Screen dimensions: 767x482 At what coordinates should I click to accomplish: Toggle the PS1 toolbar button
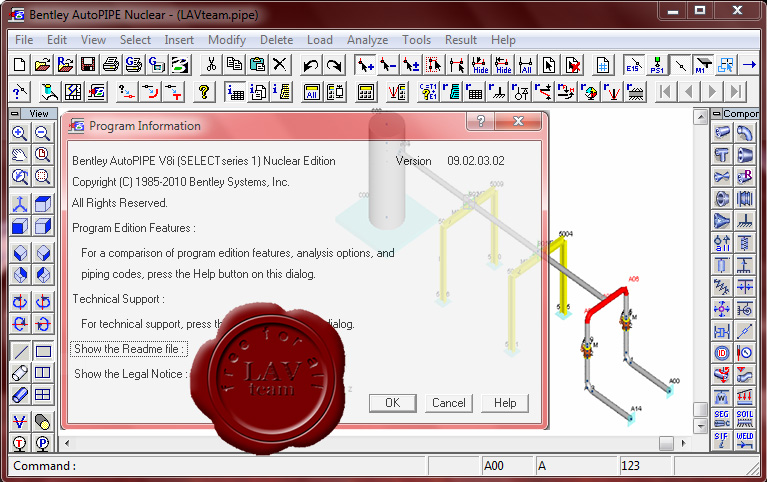click(x=656, y=65)
